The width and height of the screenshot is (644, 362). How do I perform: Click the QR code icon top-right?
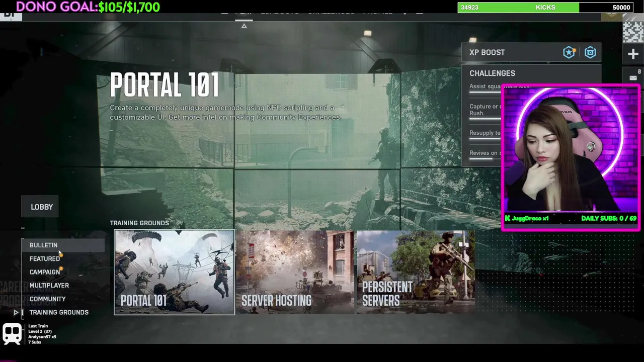pos(633,32)
